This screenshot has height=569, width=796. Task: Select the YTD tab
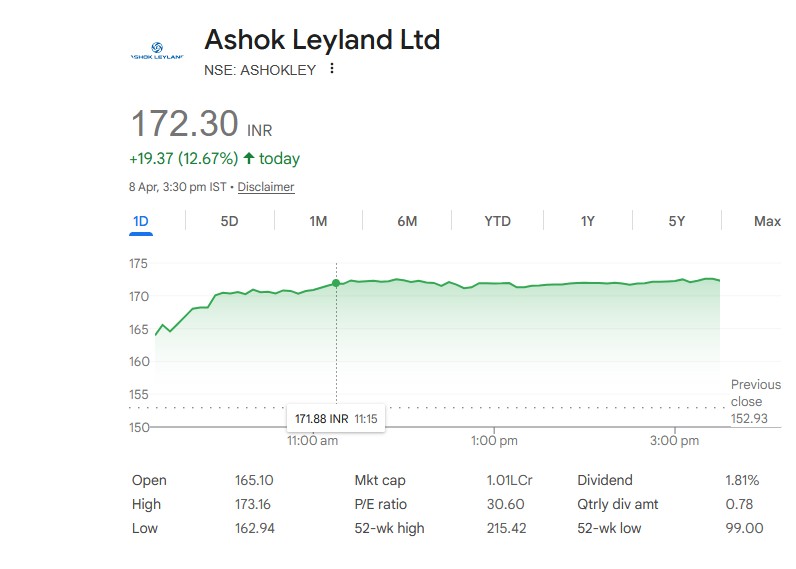point(497,221)
